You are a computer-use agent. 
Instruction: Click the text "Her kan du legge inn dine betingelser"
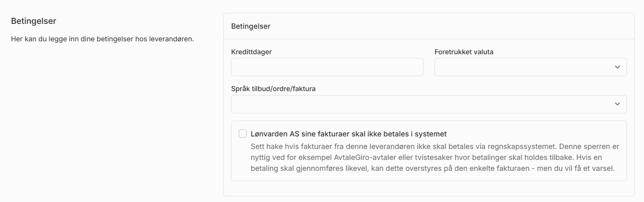click(72, 40)
